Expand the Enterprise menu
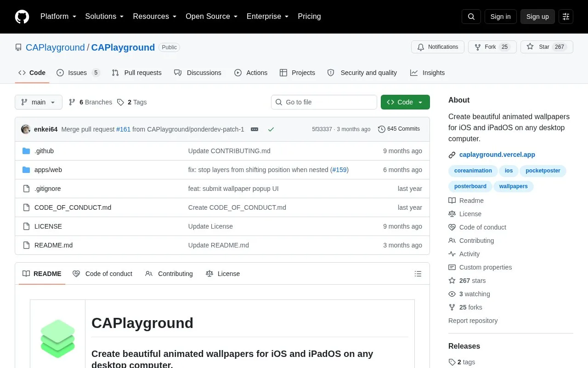Viewport: 588px width, 368px height. click(268, 17)
